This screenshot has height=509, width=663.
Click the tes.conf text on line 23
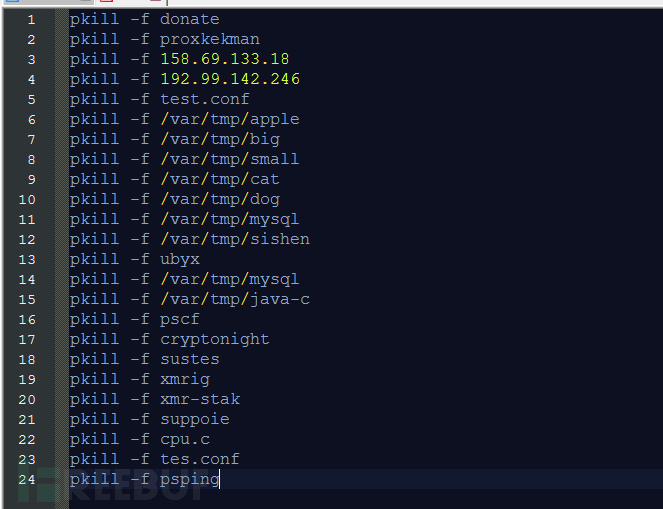[x=199, y=459]
